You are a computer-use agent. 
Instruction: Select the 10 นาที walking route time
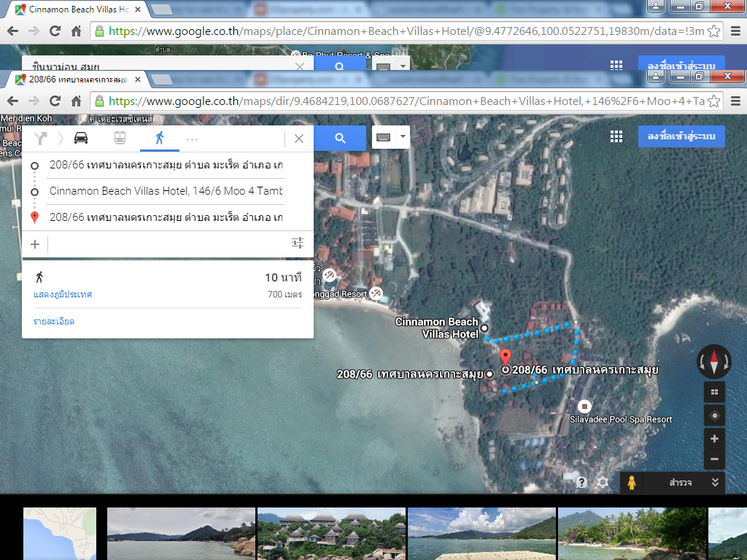pos(284,278)
